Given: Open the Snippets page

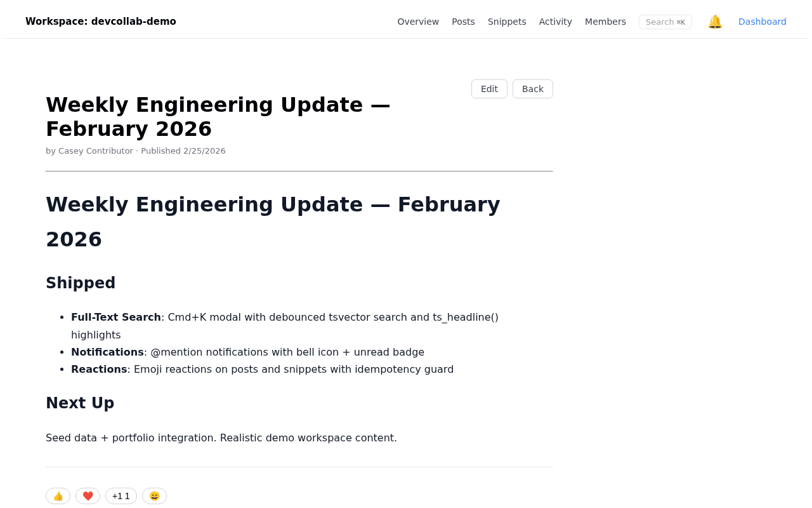Looking at the screenshot, I should tap(507, 22).
